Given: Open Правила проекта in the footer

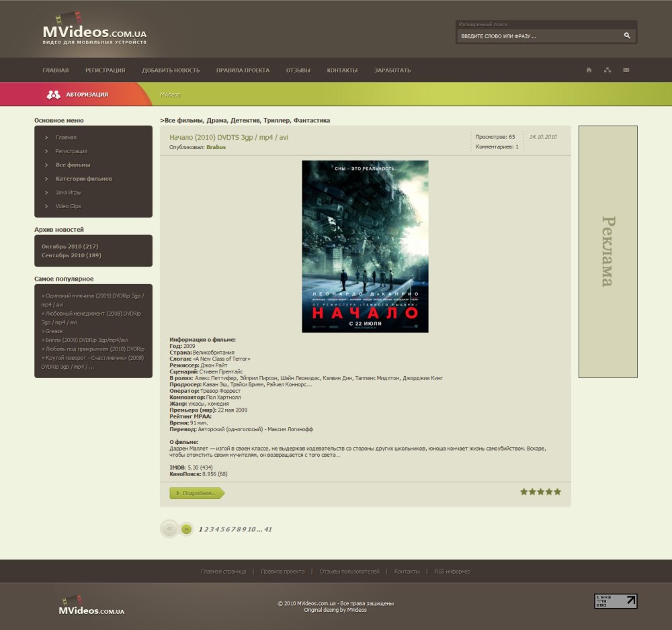Looking at the screenshot, I should (282, 572).
